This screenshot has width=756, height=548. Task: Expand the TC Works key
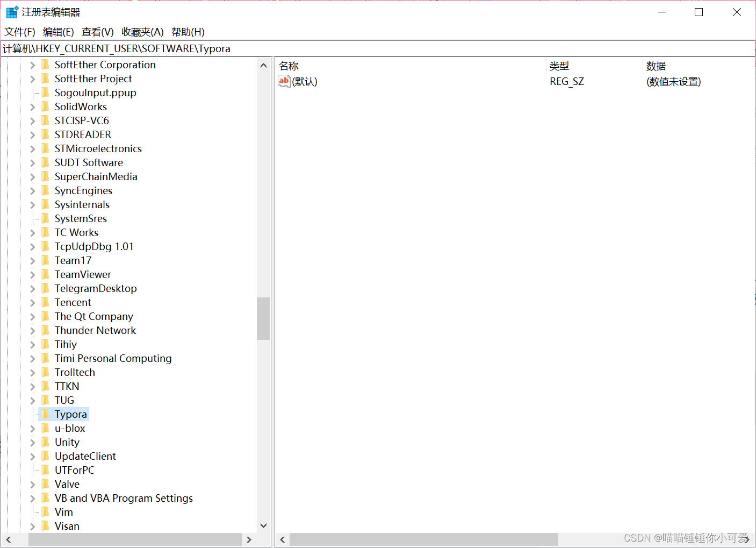pyautogui.click(x=32, y=233)
